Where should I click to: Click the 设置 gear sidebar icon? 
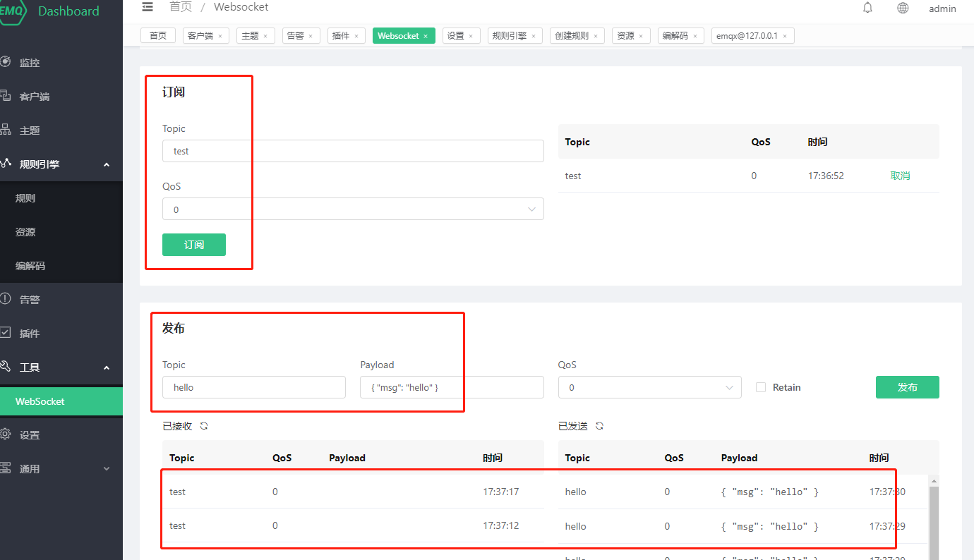5,434
